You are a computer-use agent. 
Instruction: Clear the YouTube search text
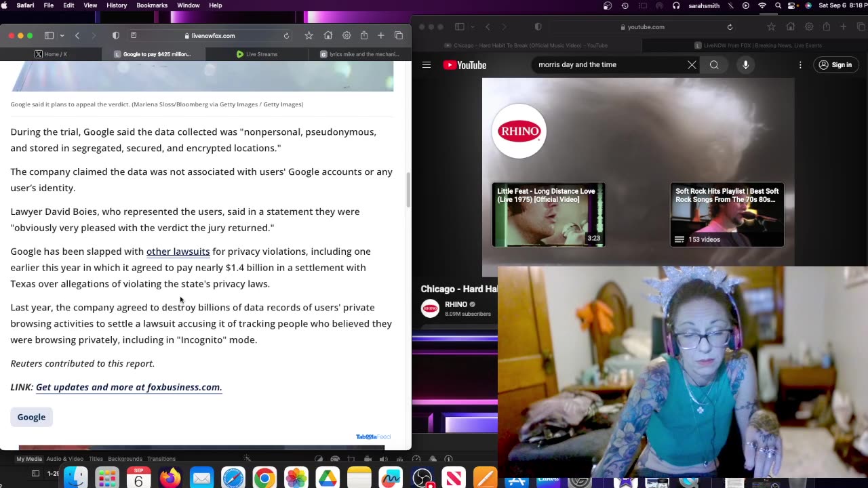click(x=692, y=65)
